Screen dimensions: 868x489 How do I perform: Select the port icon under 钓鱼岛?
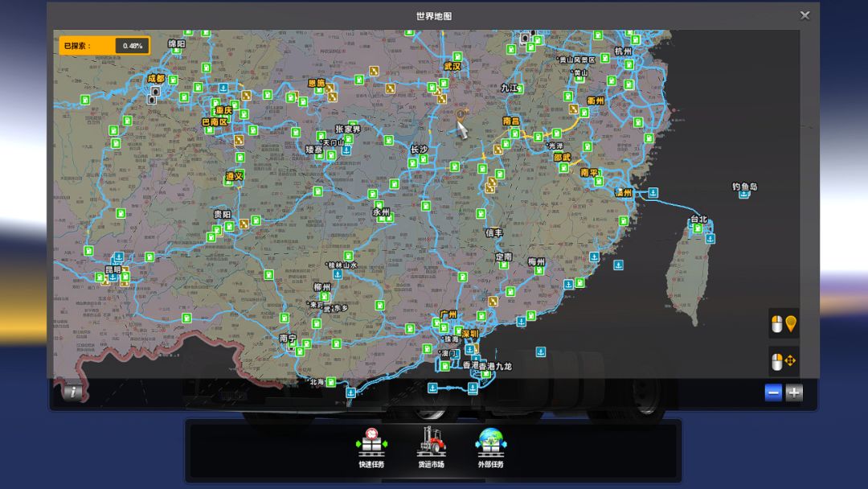[744, 195]
